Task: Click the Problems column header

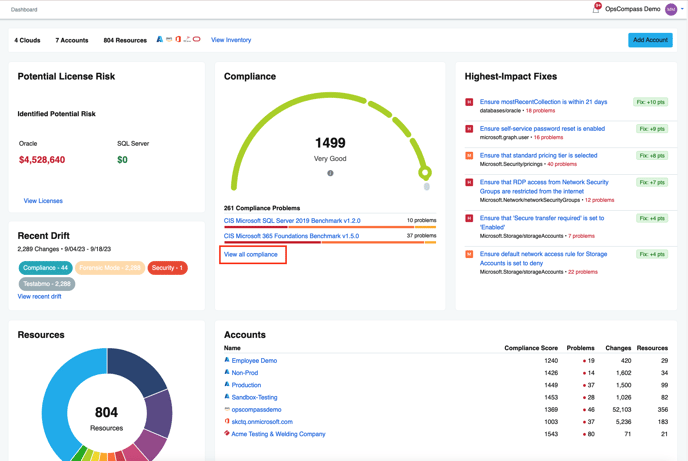Action: click(x=580, y=348)
